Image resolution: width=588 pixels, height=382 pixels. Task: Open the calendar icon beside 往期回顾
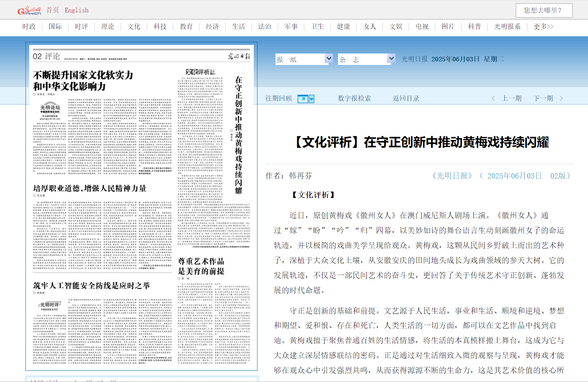[302, 99]
